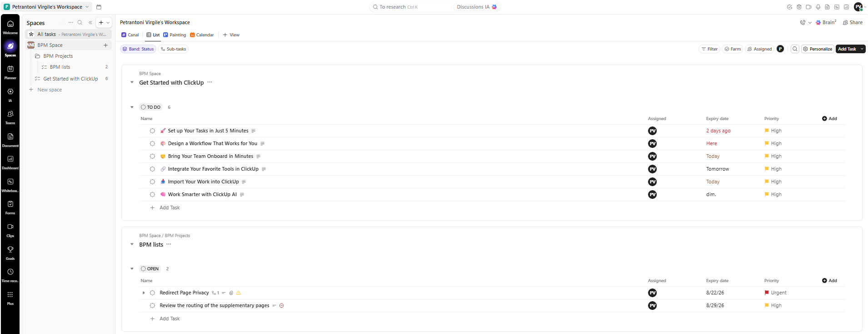Viewport: 868px width, 334px height.
Task: Toggle status of 'Design a Workflow That Works for You'
Action: pyautogui.click(x=153, y=143)
